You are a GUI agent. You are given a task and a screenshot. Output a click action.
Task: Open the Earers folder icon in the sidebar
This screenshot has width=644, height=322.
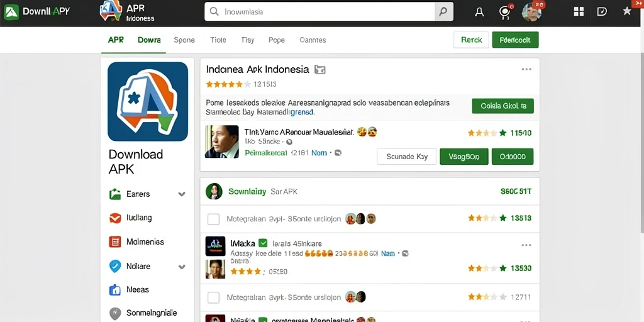tap(116, 194)
